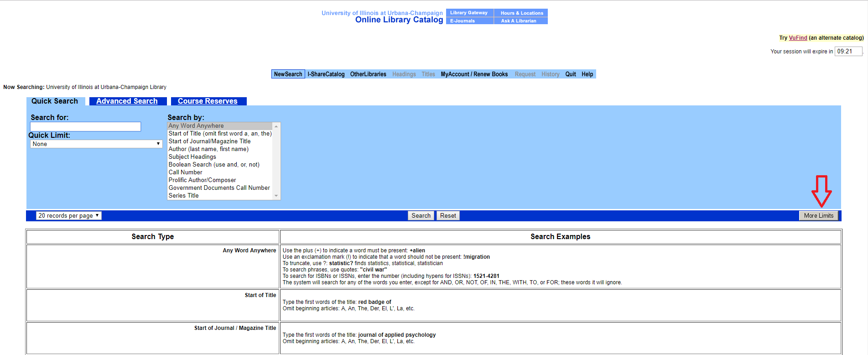Click the Ask A Librarian link
Screen dimensions: 868x355
pos(519,21)
